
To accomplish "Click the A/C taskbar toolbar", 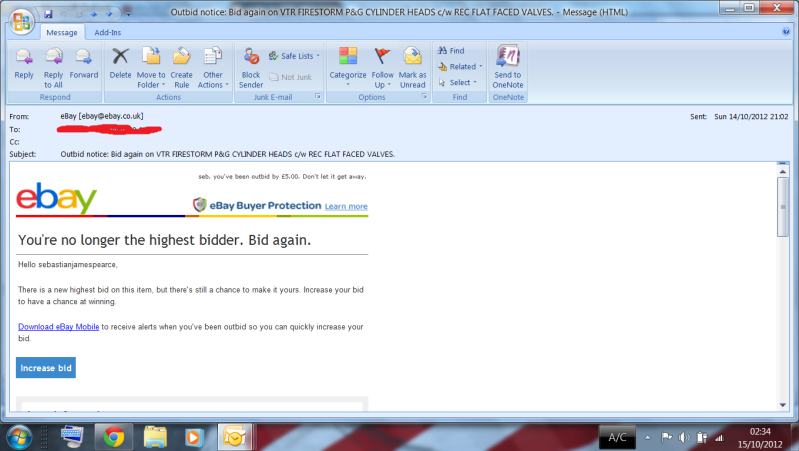I will tap(617, 437).
